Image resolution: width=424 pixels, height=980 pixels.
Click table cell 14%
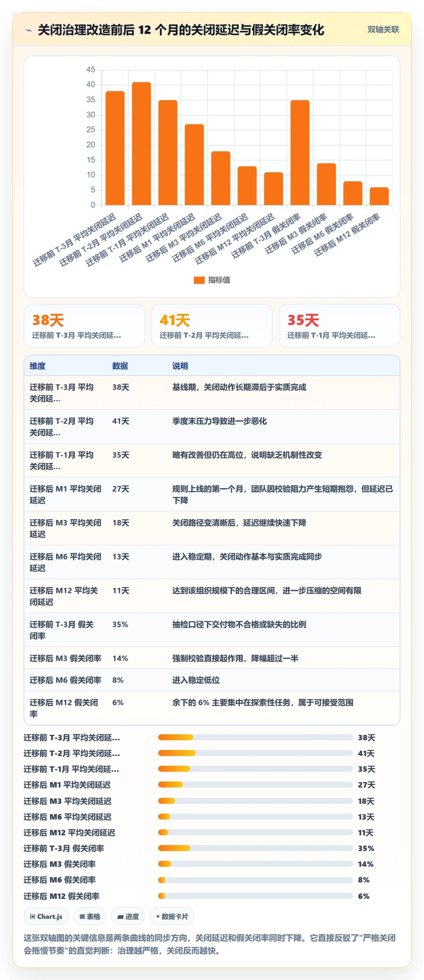120,658
